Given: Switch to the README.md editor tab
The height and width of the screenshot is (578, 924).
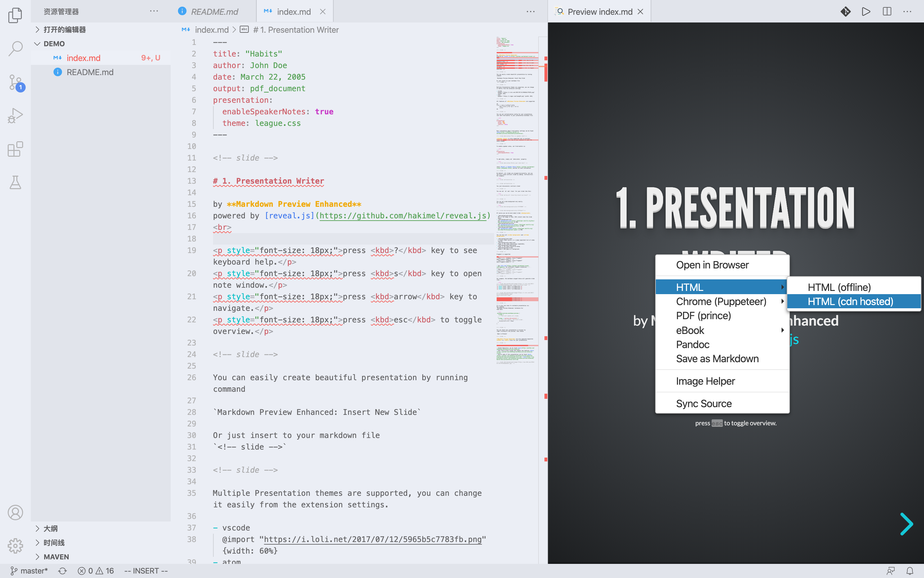Looking at the screenshot, I should (x=214, y=12).
